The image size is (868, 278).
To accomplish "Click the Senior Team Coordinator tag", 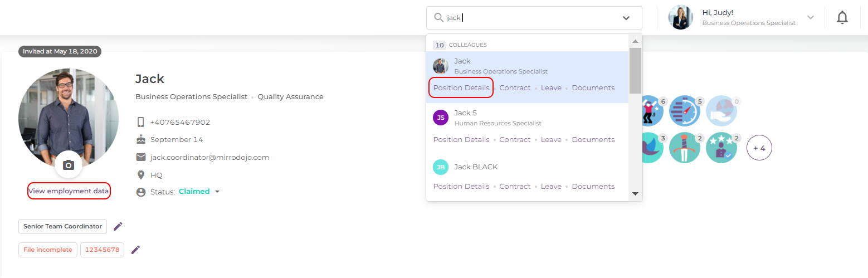I will pyautogui.click(x=62, y=226).
